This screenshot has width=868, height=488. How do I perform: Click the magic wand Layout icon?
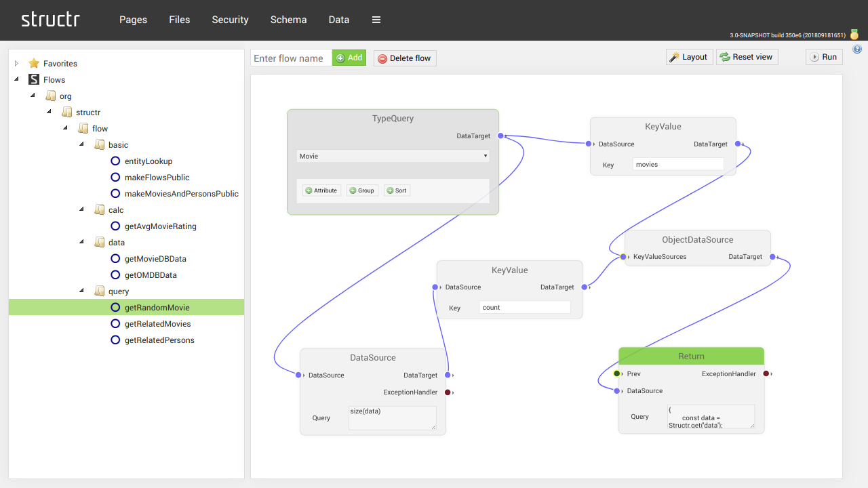(675, 57)
